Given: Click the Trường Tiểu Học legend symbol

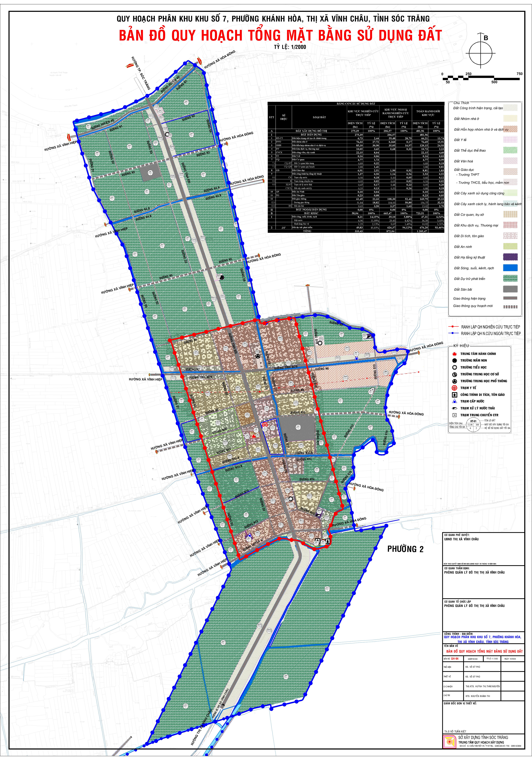Looking at the screenshot, I should [455, 367].
